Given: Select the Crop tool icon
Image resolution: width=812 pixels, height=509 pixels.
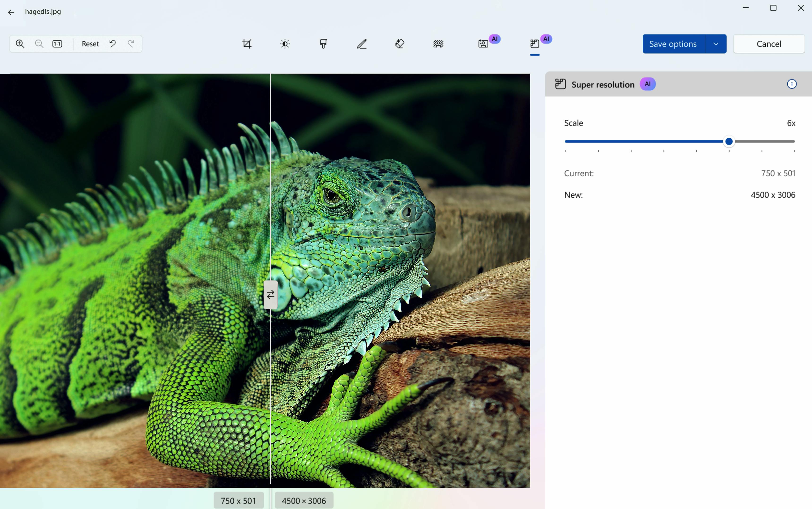Looking at the screenshot, I should point(247,44).
